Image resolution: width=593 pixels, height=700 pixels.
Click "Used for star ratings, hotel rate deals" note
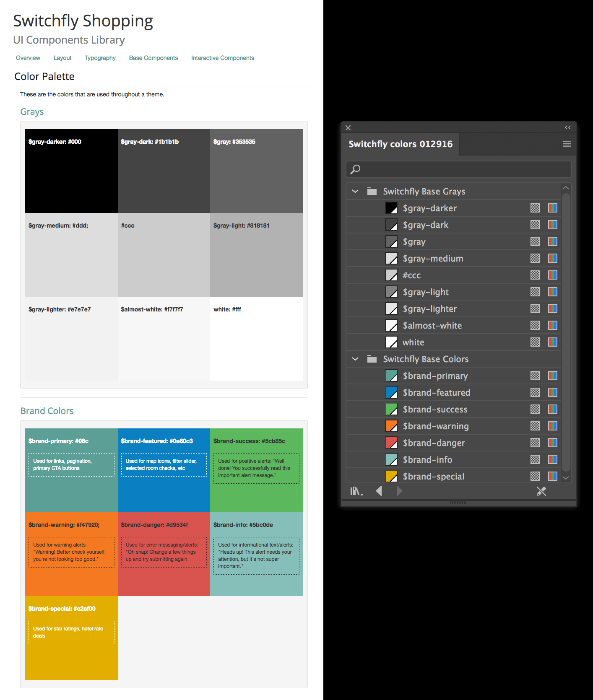point(71,633)
